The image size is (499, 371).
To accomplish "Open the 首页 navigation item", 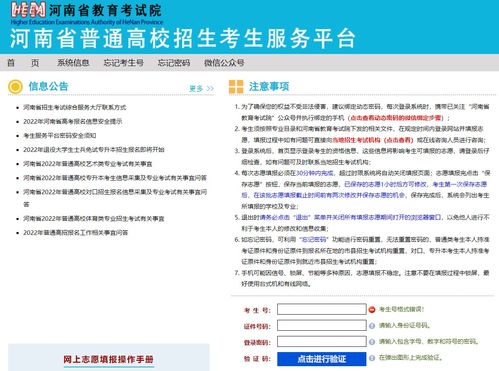I will 23,63.
